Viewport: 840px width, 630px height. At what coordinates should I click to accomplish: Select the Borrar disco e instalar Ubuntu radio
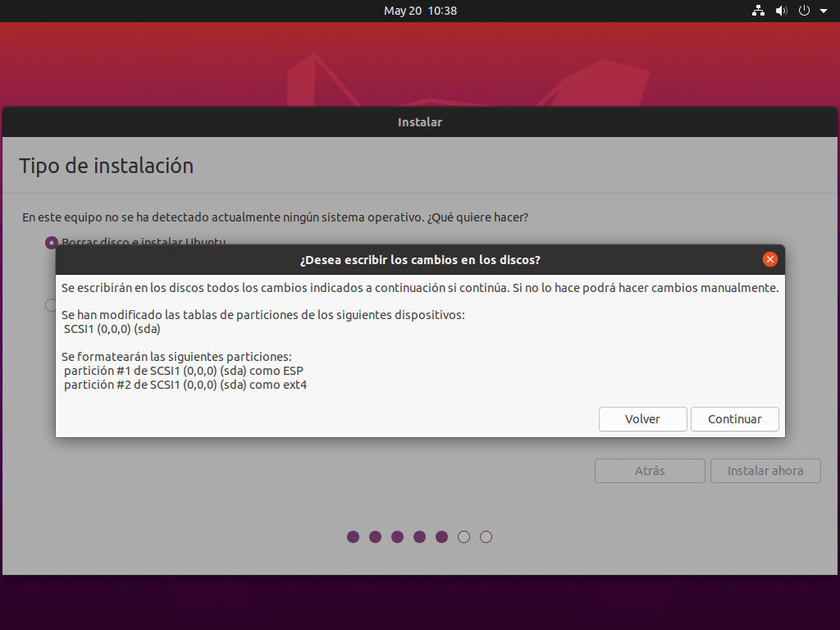pos(52,243)
